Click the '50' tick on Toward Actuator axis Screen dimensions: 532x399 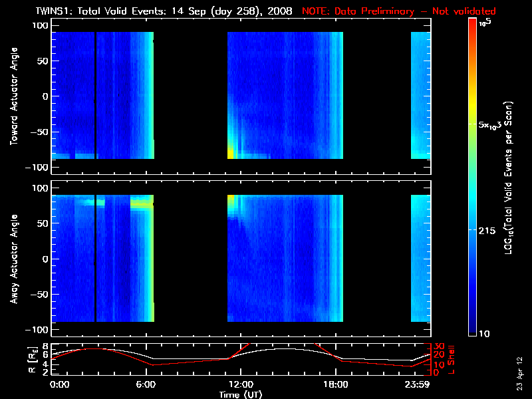[x=43, y=61]
